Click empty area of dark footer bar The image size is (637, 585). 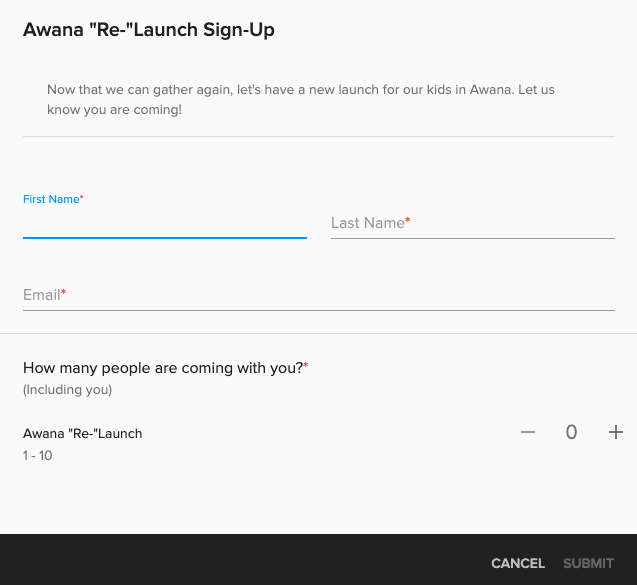(240, 560)
